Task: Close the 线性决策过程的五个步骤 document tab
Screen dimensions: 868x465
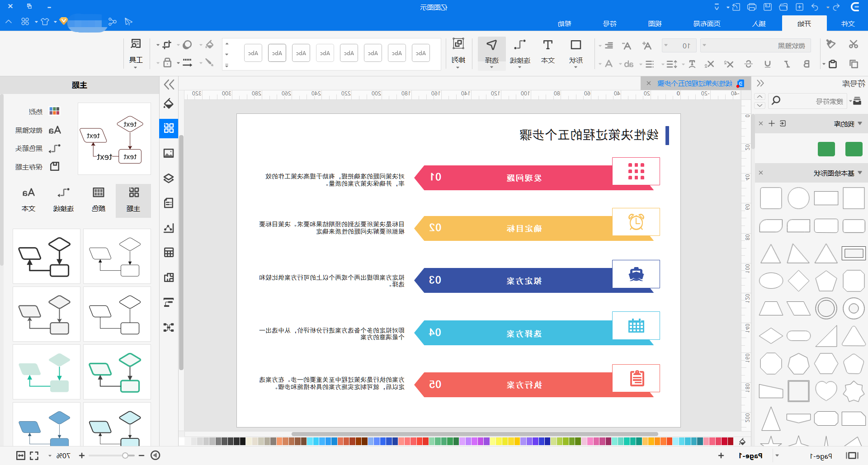Action: point(649,83)
